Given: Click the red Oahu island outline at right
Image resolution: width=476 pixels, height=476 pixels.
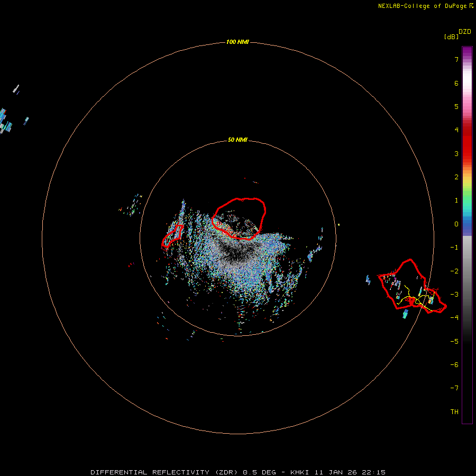Looking at the screenshot, I should point(411,286).
